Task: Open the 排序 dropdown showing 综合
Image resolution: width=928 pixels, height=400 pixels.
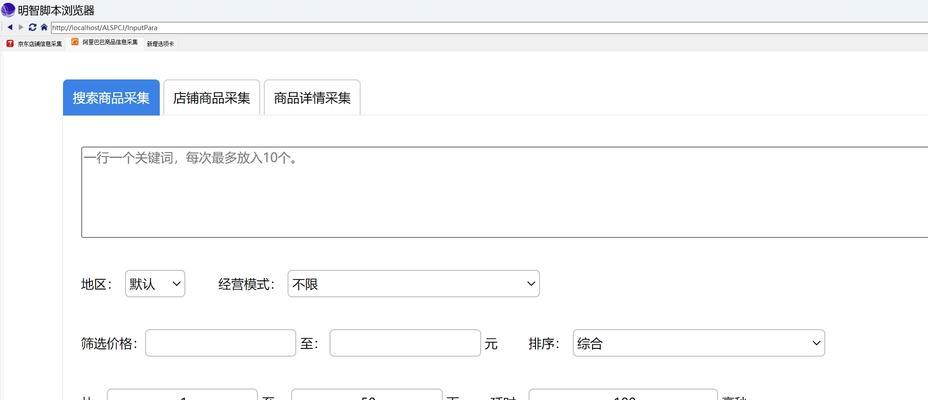Action: [x=699, y=343]
